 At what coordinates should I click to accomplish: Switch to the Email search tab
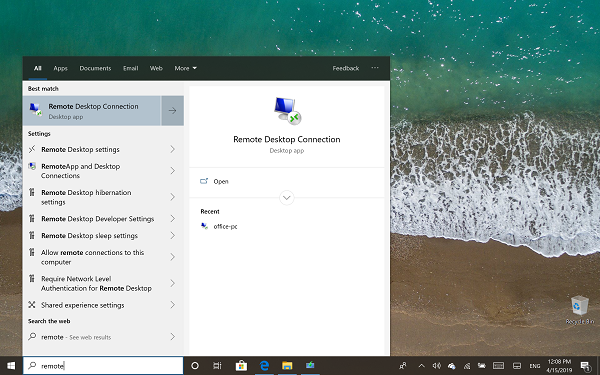pos(130,68)
